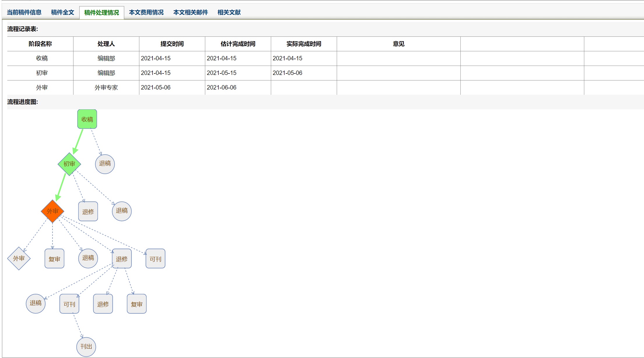Click the 流程记录表 heading
The height and width of the screenshot is (358, 644).
(22, 29)
